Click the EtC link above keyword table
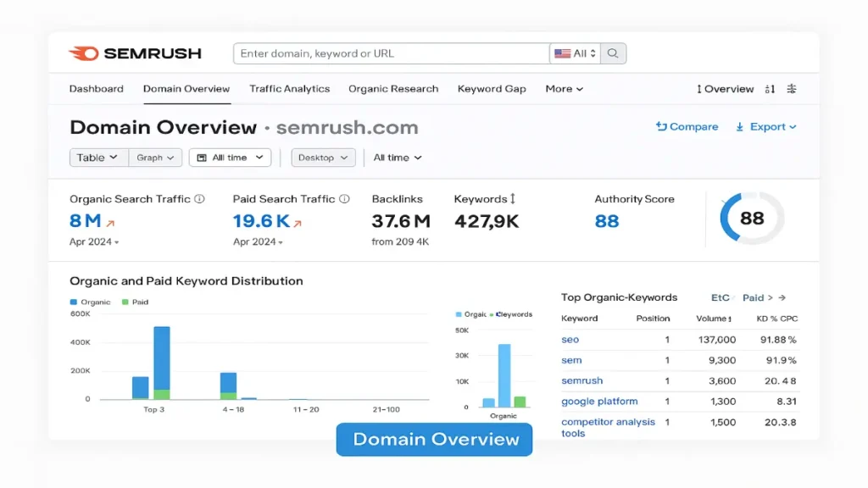Viewport: 868px width, 488px height. (x=720, y=297)
